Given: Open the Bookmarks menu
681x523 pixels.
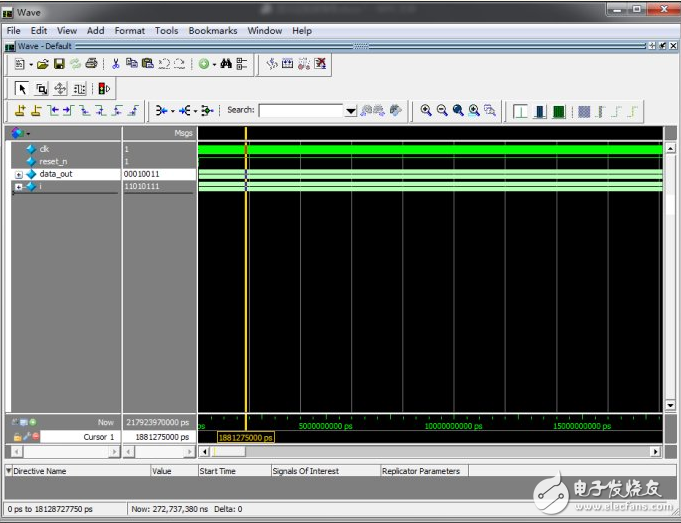Looking at the screenshot, I should click(x=212, y=31).
